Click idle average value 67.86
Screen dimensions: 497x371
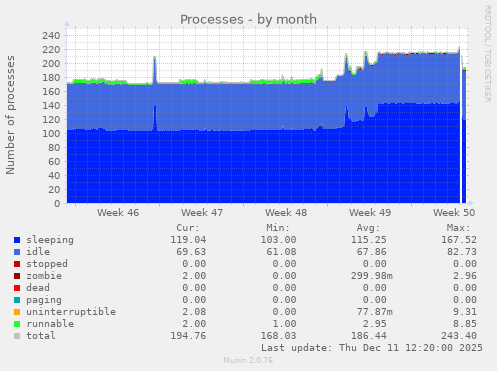pos(372,252)
